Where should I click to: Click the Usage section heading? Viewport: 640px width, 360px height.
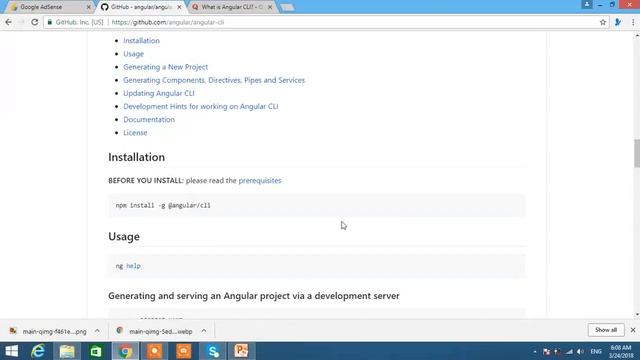pos(124,237)
